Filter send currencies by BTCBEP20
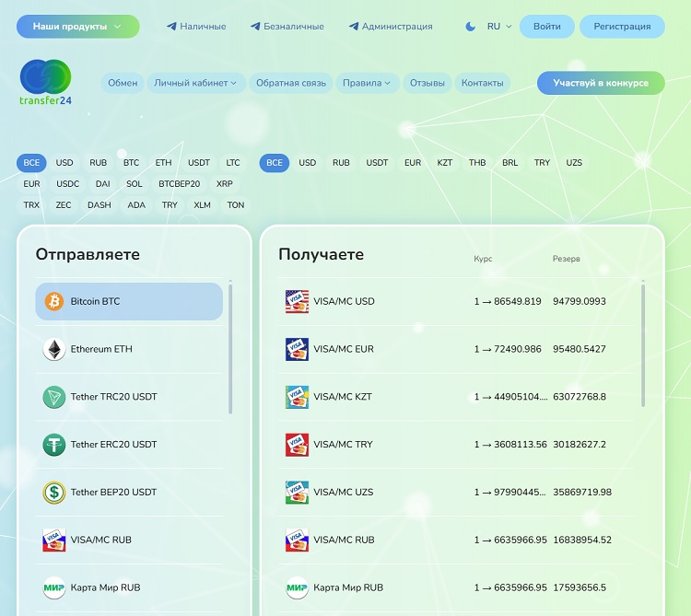 point(179,183)
